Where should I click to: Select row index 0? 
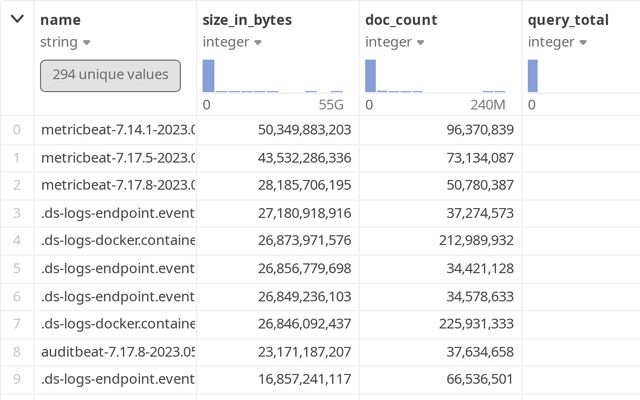(16, 129)
